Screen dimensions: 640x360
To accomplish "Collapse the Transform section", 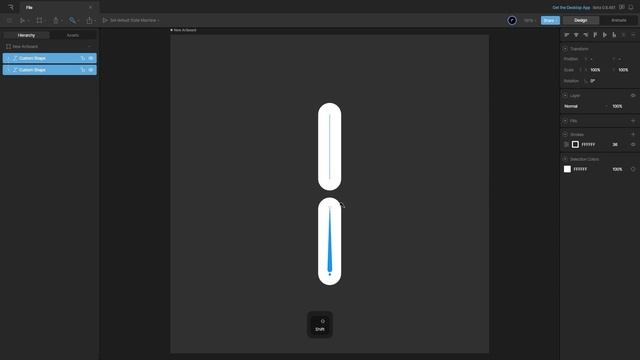I will (x=565, y=49).
